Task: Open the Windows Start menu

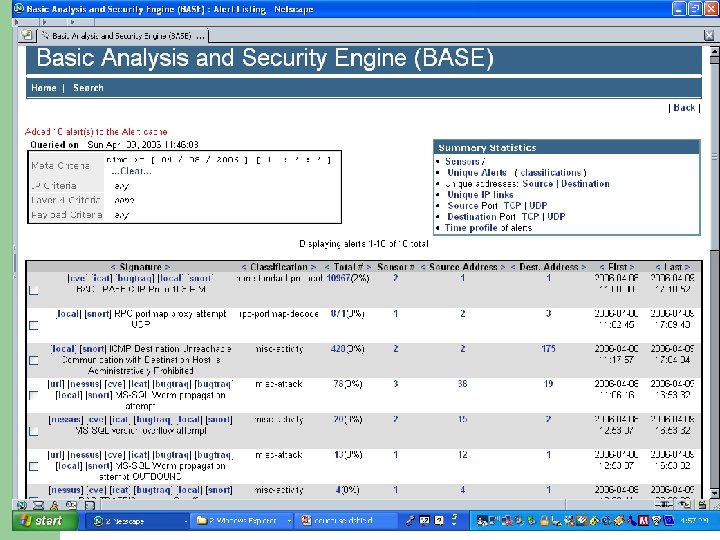Action: pos(45,521)
